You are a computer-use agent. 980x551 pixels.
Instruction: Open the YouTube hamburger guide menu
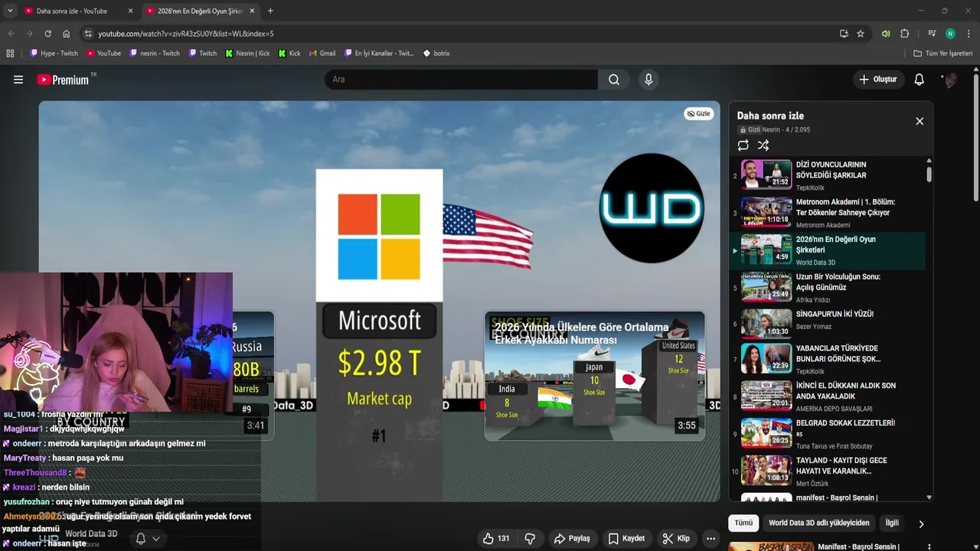[x=18, y=80]
